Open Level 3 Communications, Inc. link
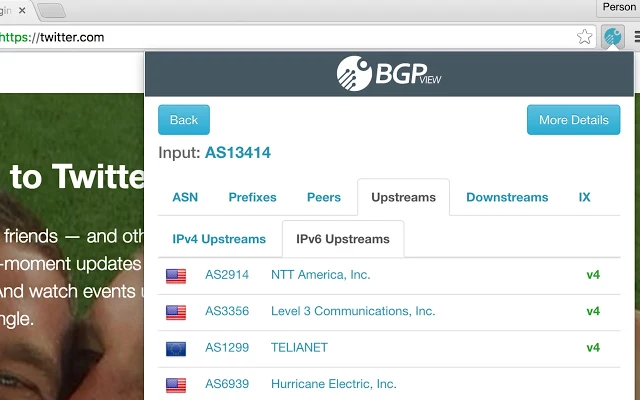Screen dimensions: 640x400 coord(353,311)
